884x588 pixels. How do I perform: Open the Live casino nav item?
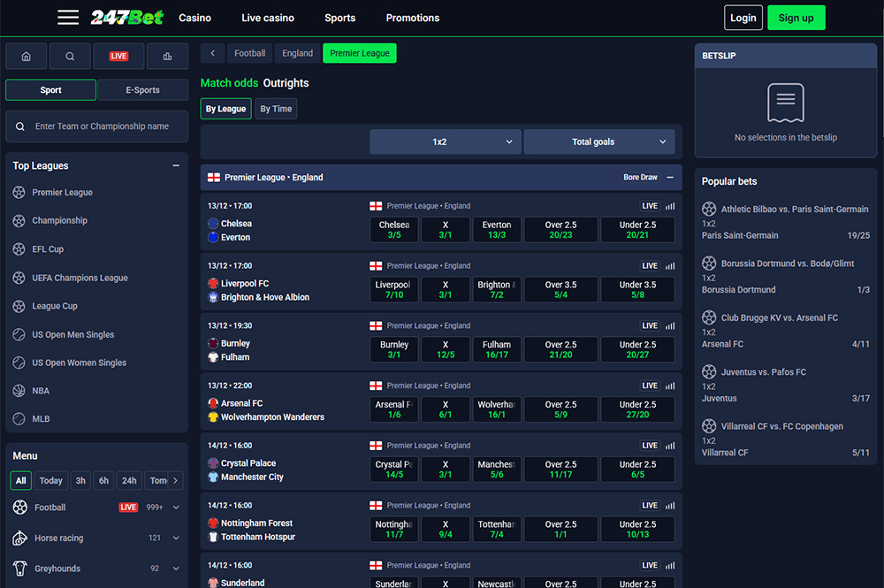(268, 18)
